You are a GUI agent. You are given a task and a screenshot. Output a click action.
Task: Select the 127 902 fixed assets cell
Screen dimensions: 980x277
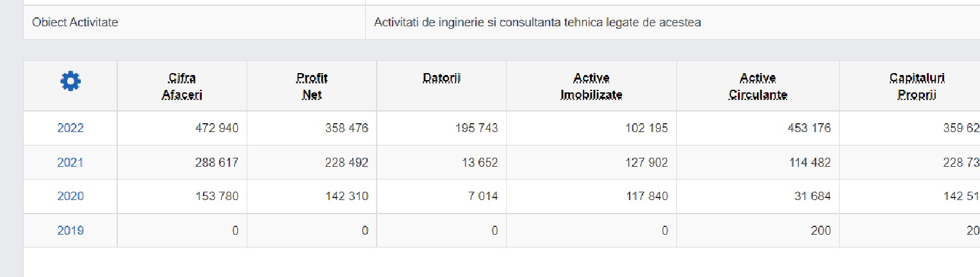tap(591, 163)
